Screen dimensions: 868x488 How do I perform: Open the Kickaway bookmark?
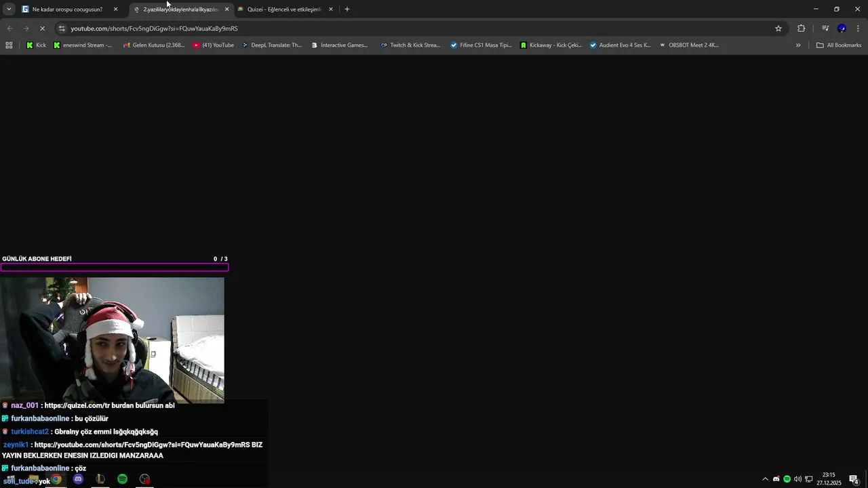click(x=551, y=45)
